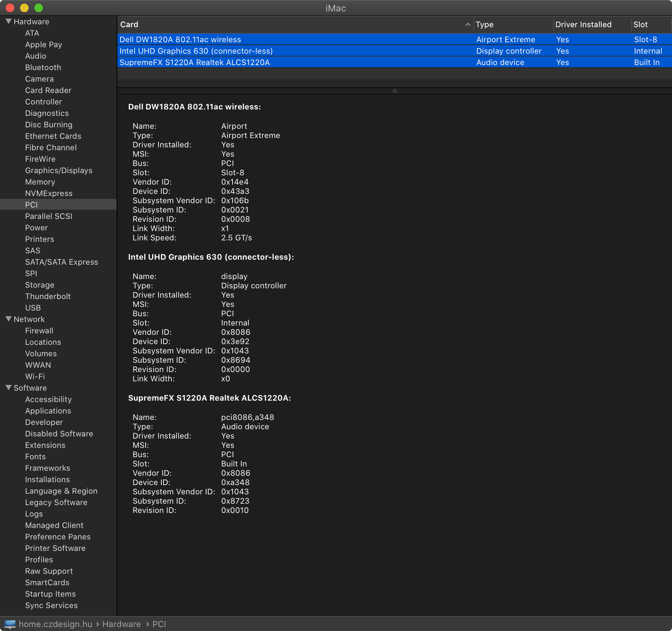The width and height of the screenshot is (672, 631).
Task: Select the Intel UHD Graphics 630 row
Action: (x=394, y=51)
